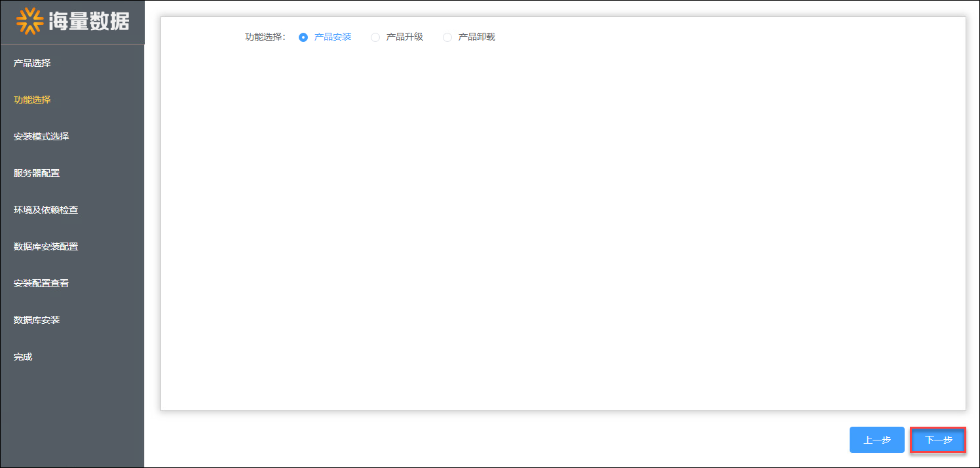This screenshot has height=468, width=980.
Task: Select the 产品安装 radio button
Action: pyautogui.click(x=303, y=37)
